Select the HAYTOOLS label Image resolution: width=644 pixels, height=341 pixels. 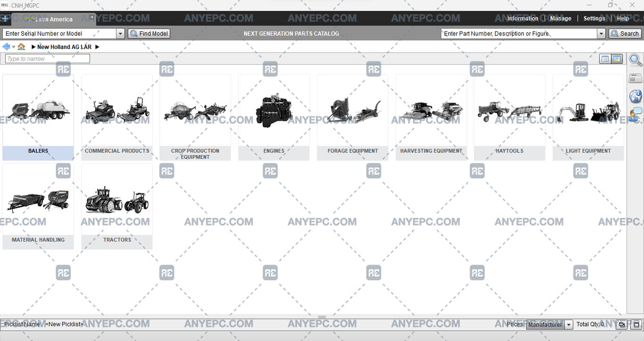coord(510,151)
